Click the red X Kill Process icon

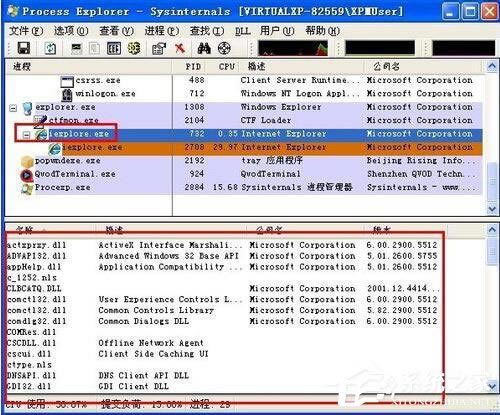[x=180, y=49]
